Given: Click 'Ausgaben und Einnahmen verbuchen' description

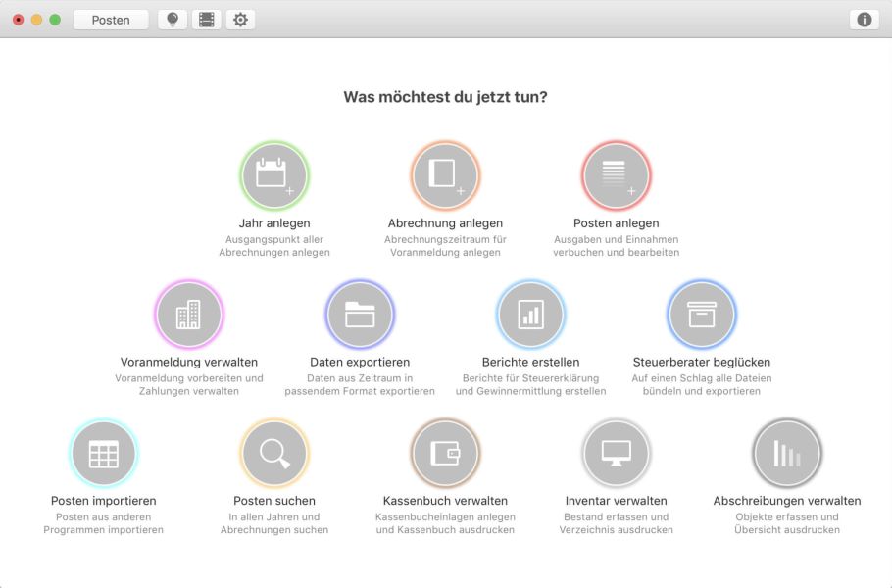Looking at the screenshot, I should [x=617, y=246].
